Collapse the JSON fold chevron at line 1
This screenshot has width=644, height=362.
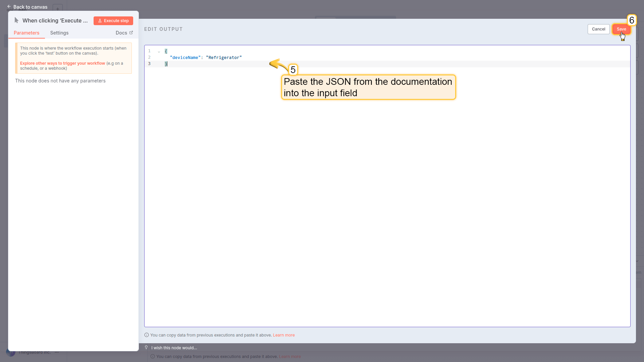(159, 52)
